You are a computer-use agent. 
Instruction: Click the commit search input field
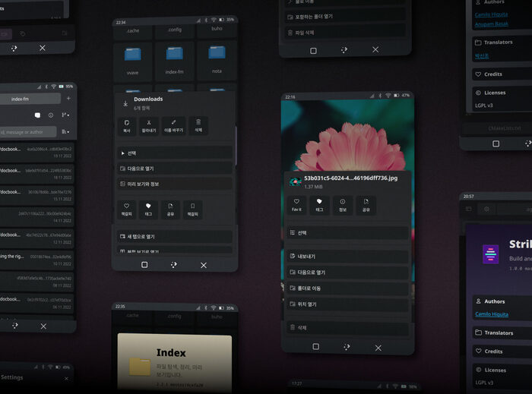[x=27, y=132]
